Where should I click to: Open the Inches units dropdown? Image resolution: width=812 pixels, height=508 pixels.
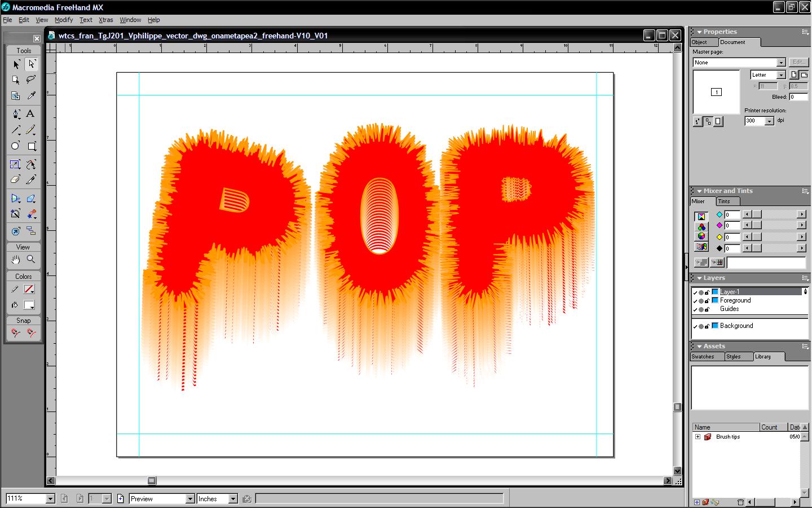[232, 499]
